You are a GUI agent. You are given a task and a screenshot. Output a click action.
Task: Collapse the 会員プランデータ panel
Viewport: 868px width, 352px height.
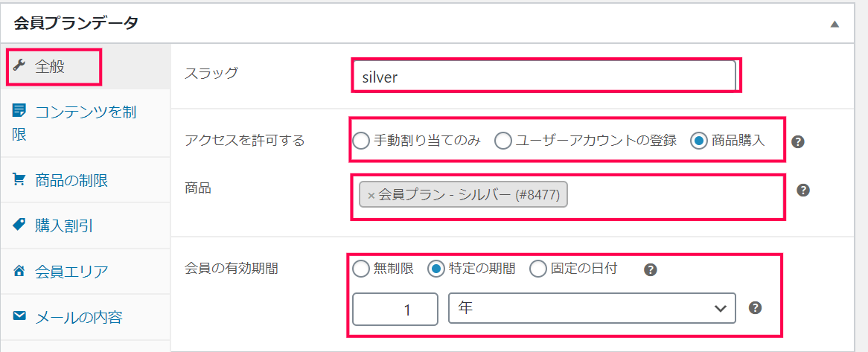tap(835, 24)
